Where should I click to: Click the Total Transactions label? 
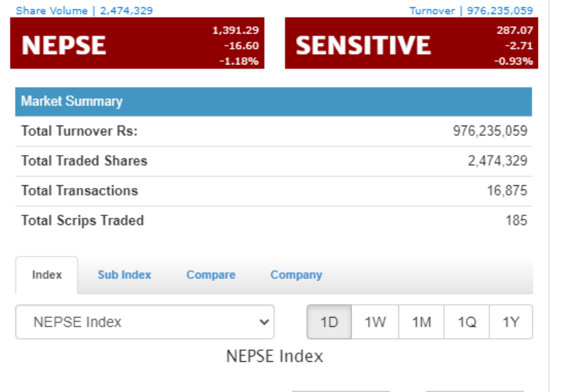click(x=79, y=191)
